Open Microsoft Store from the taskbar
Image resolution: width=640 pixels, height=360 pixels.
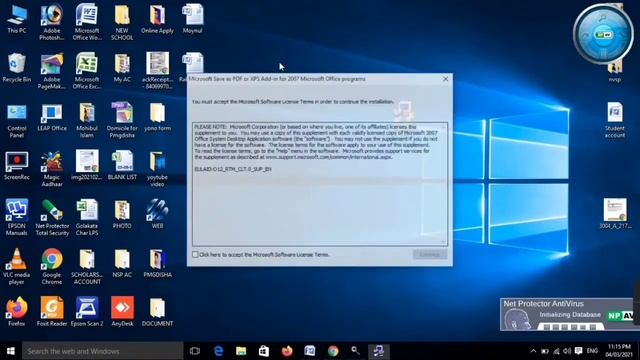(x=264, y=351)
